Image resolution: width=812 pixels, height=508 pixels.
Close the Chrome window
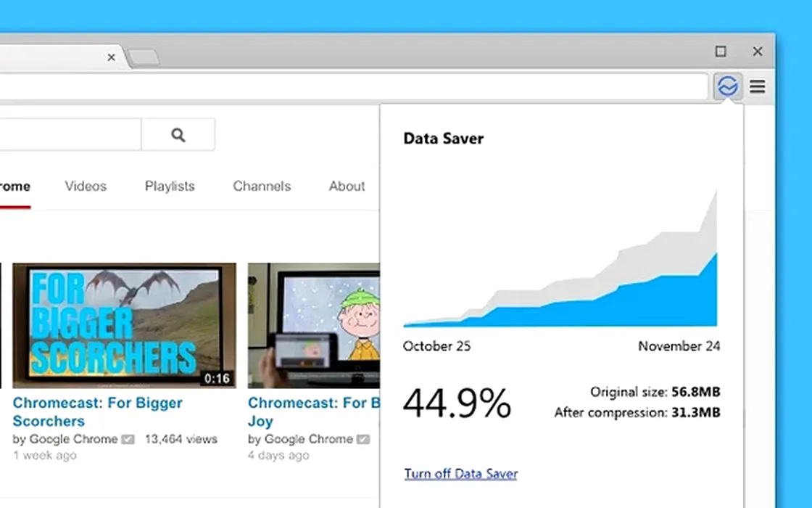[758, 52]
